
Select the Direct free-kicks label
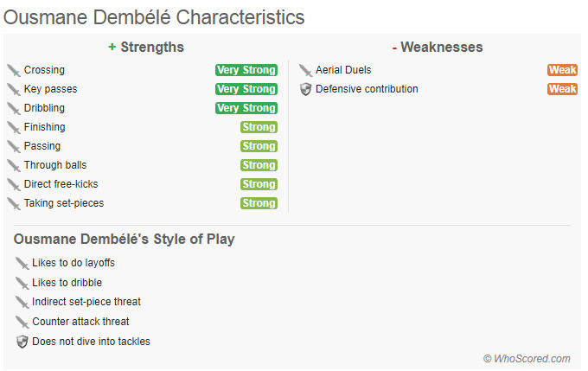pyautogui.click(x=61, y=184)
